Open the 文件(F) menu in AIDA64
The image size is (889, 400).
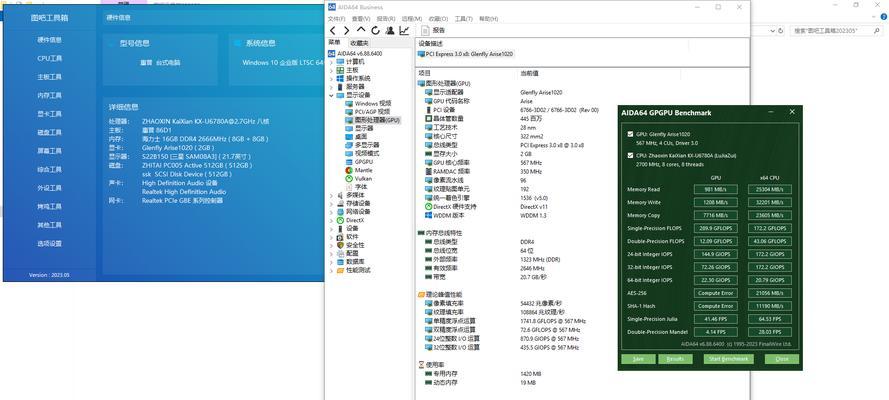click(x=337, y=19)
